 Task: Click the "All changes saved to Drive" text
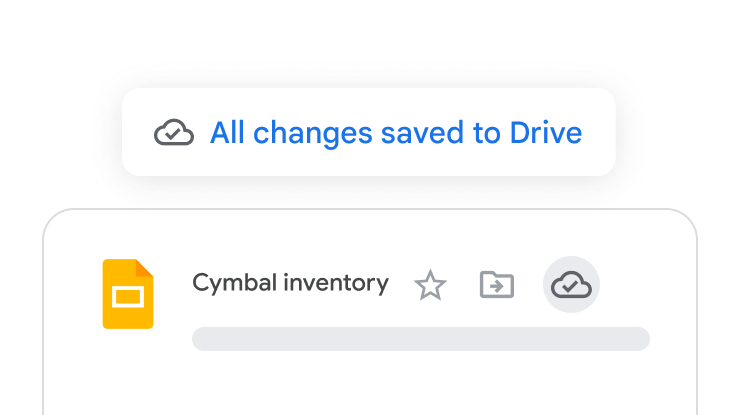pos(396,133)
